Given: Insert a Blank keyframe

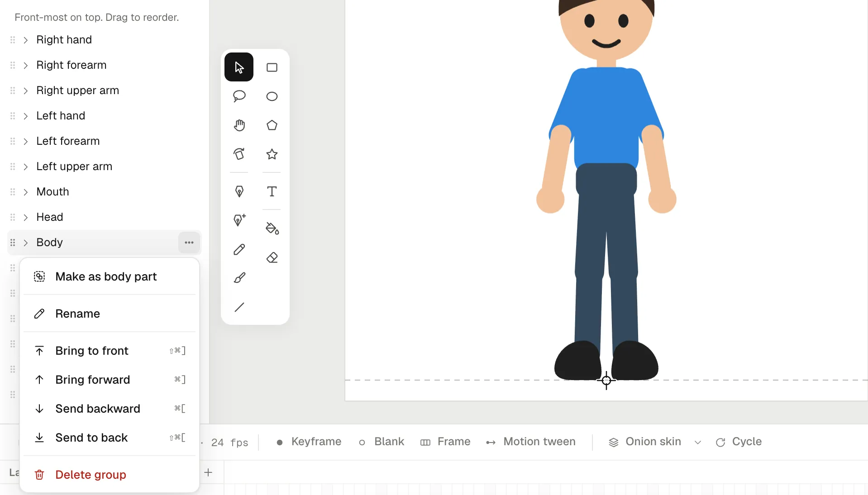Looking at the screenshot, I should [382, 442].
